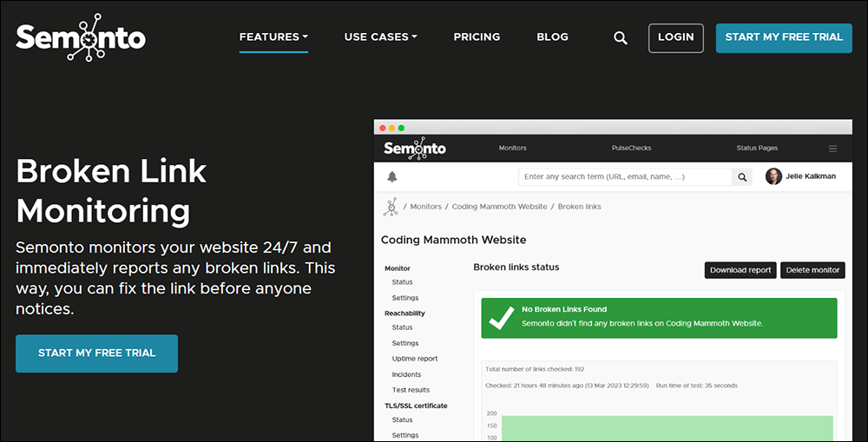Click Run time of test 35 seconds
Image resolution: width=868 pixels, height=442 pixels.
coord(696,386)
